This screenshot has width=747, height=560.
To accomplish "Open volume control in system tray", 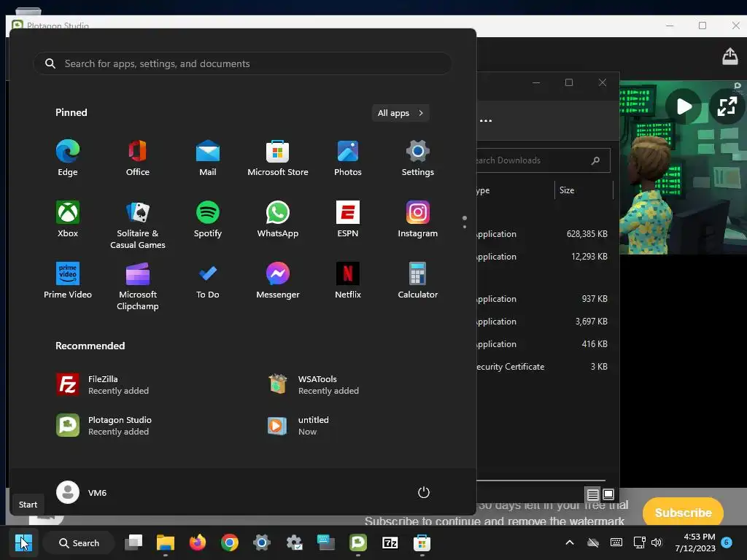I will point(657,542).
